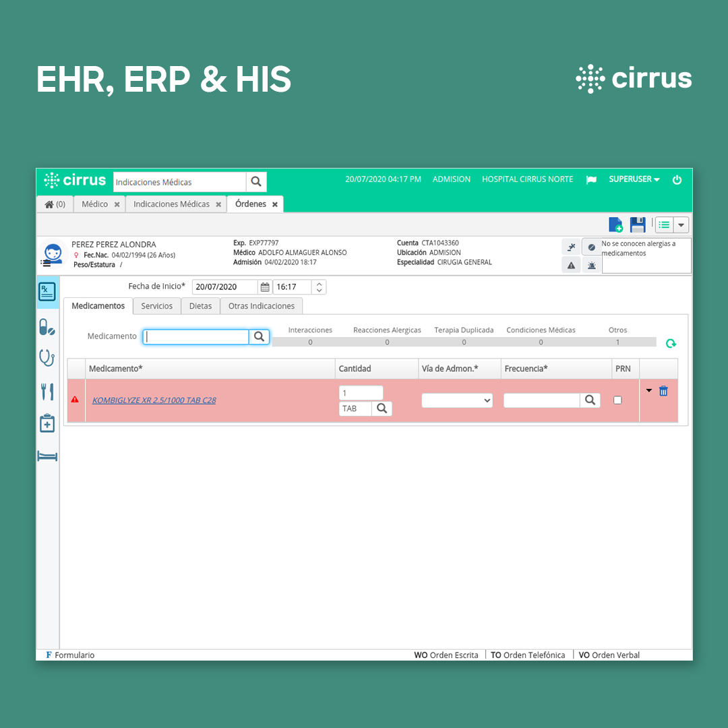Open KOMBIGLYZE XR 2.5/1000 TAB C28 link
The height and width of the screenshot is (728, 728).
(154, 400)
